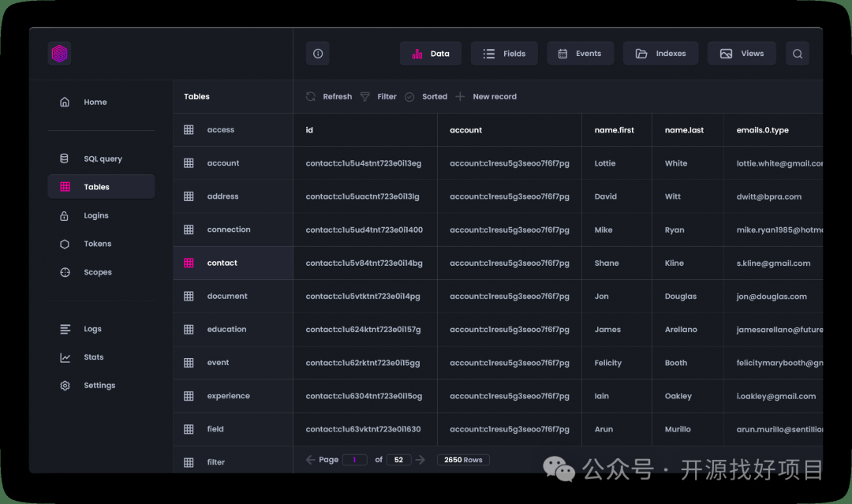
Task: Click the Home house icon
Action: [x=65, y=102]
